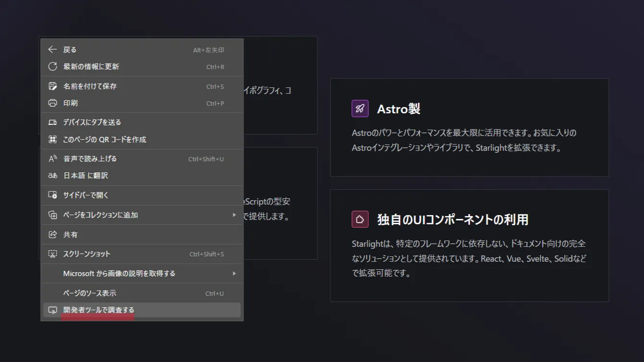Choose 最新の情報に更新 from context menu
The width and height of the screenshot is (644, 362).
pyautogui.click(x=142, y=67)
